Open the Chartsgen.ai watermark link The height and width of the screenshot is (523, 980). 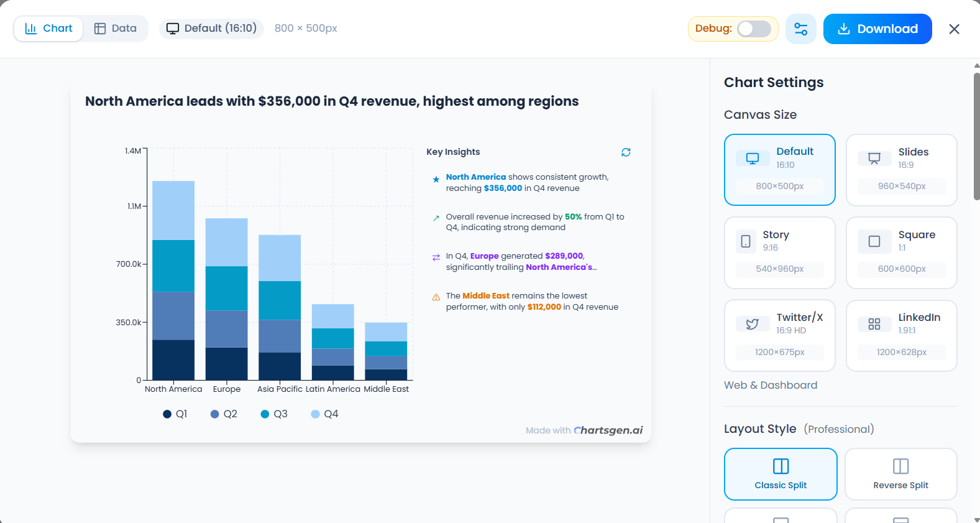[608, 430]
